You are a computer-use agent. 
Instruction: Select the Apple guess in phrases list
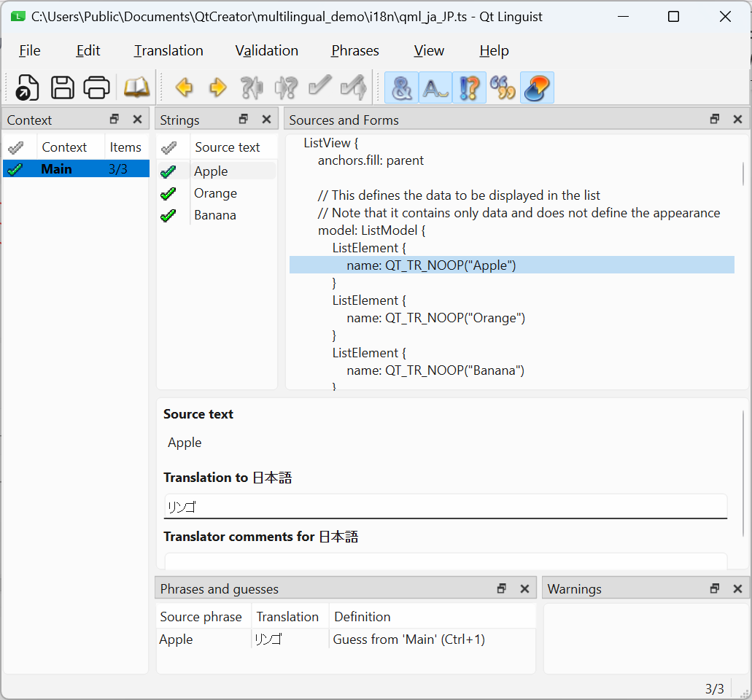(x=177, y=639)
